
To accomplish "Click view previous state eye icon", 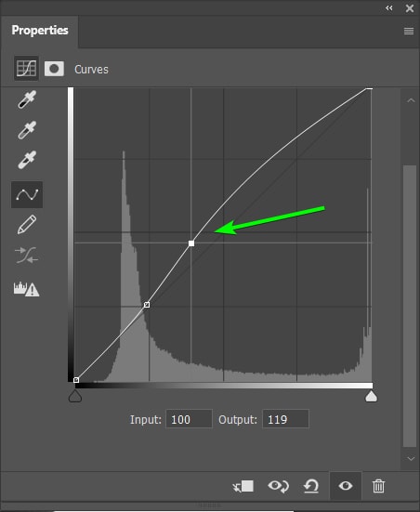I will click(278, 486).
